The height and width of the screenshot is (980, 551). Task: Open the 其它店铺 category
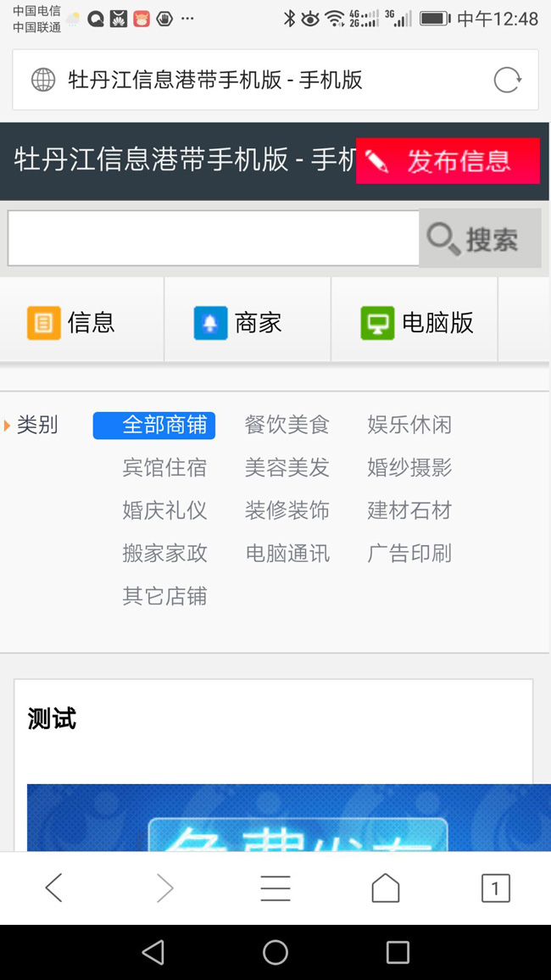pos(164,596)
